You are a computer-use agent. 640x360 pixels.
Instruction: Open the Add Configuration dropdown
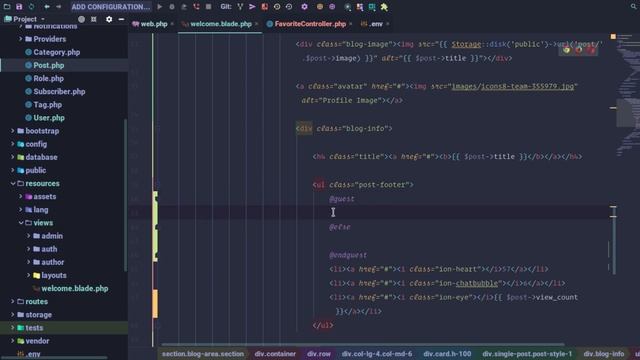tap(111, 7)
